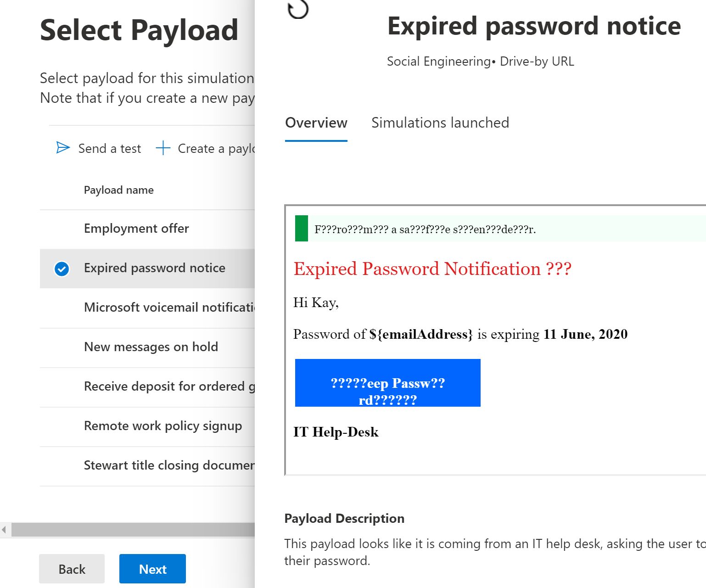Click the refresh arrow icon at top

[297, 9]
